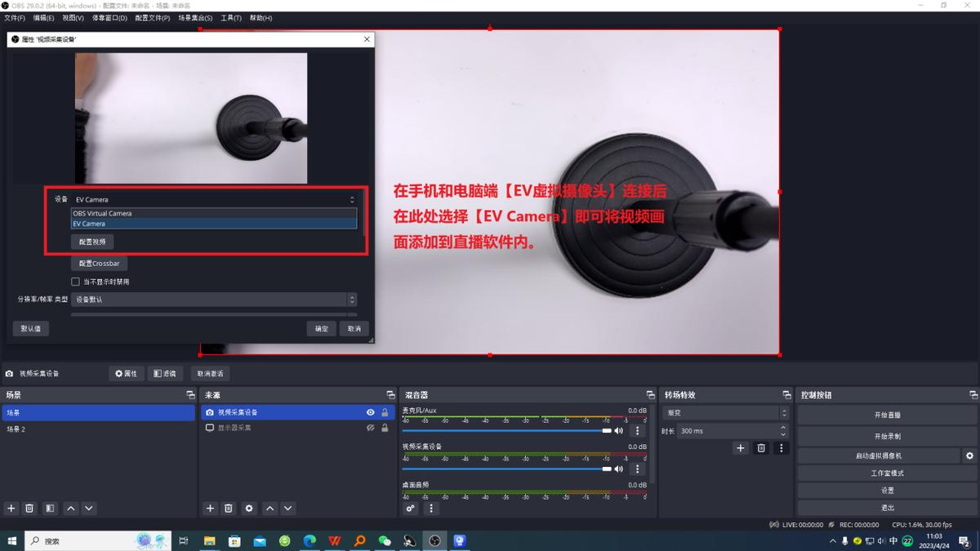Add a new source with the plus icon
The image size is (980, 551).
coord(210,508)
